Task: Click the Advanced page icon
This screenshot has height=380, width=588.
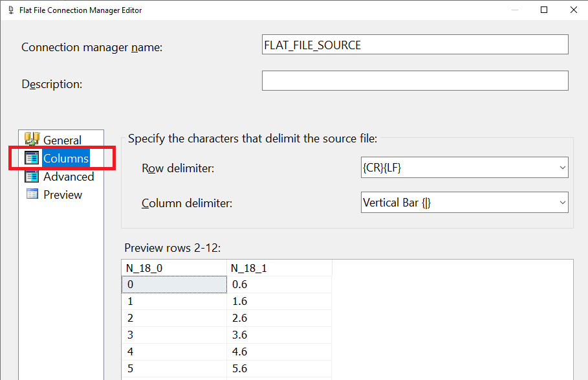Action: [x=32, y=176]
